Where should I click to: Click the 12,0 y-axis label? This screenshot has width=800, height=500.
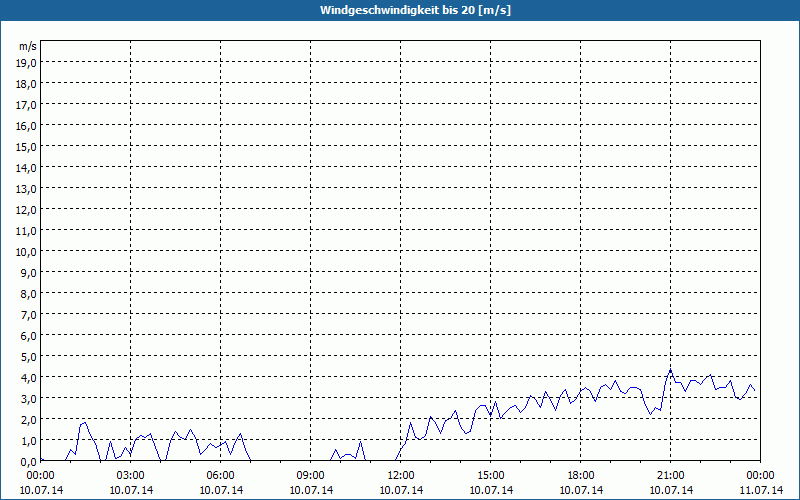tap(26, 209)
